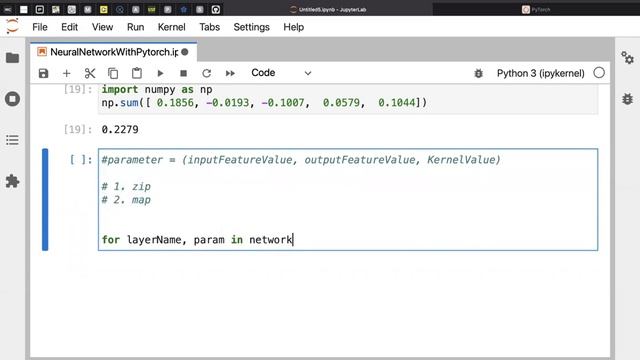Click the yellow C bookmark icon
This screenshot has height=360, width=640.
click(104, 9)
